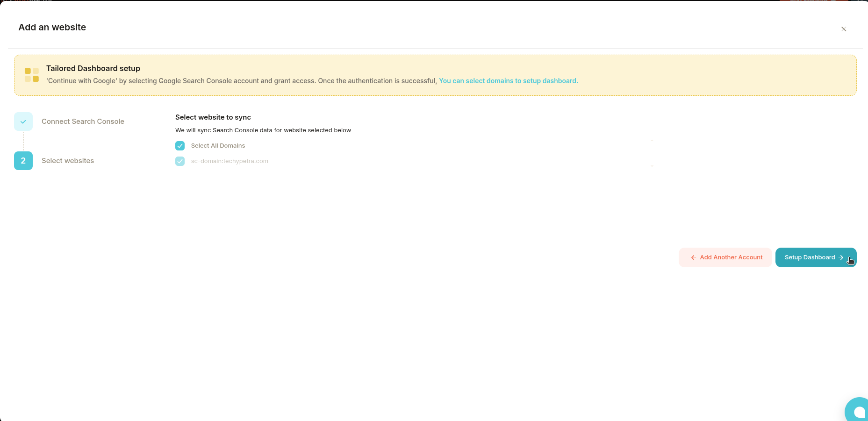Screen dimensions: 868x421
Task: Follow the select domains to setup dashboard link
Action: (x=508, y=80)
